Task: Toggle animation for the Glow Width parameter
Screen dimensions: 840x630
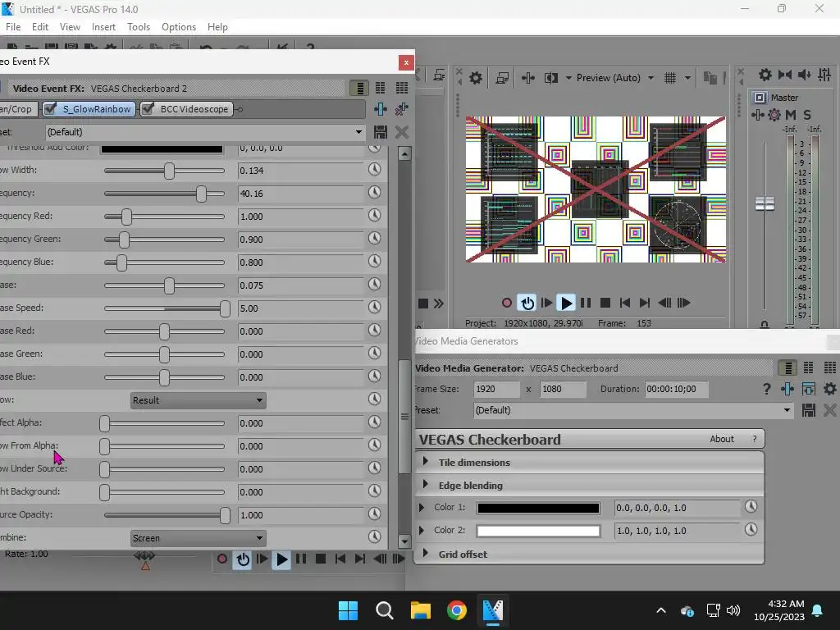Action: click(x=374, y=170)
